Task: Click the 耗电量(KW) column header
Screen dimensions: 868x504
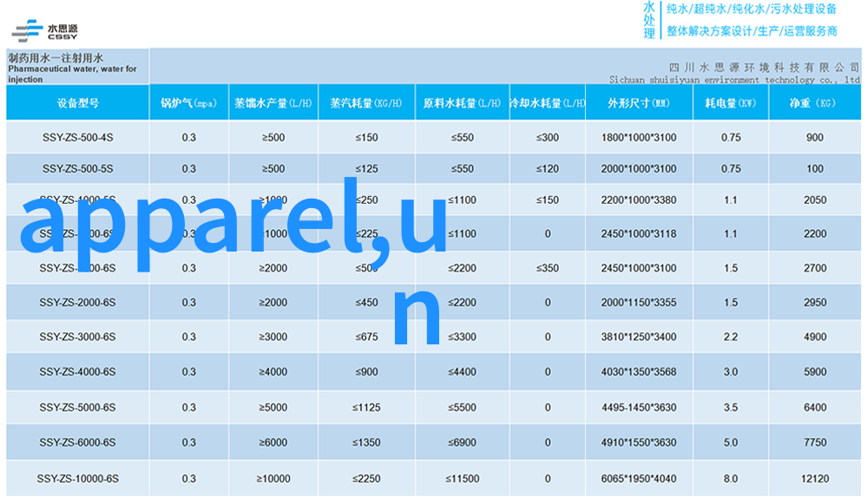Action: [x=730, y=103]
